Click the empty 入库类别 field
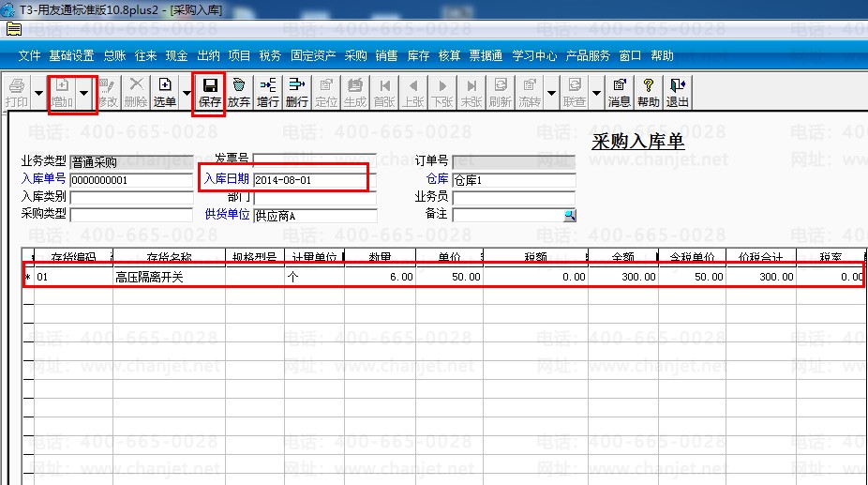 [131, 198]
